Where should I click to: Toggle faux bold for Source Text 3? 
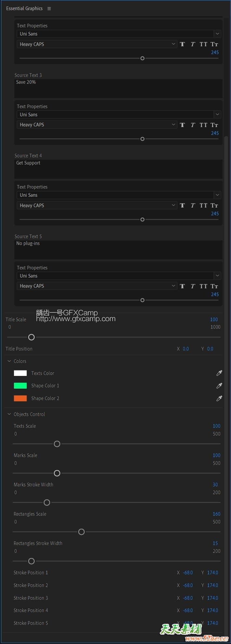point(183,125)
